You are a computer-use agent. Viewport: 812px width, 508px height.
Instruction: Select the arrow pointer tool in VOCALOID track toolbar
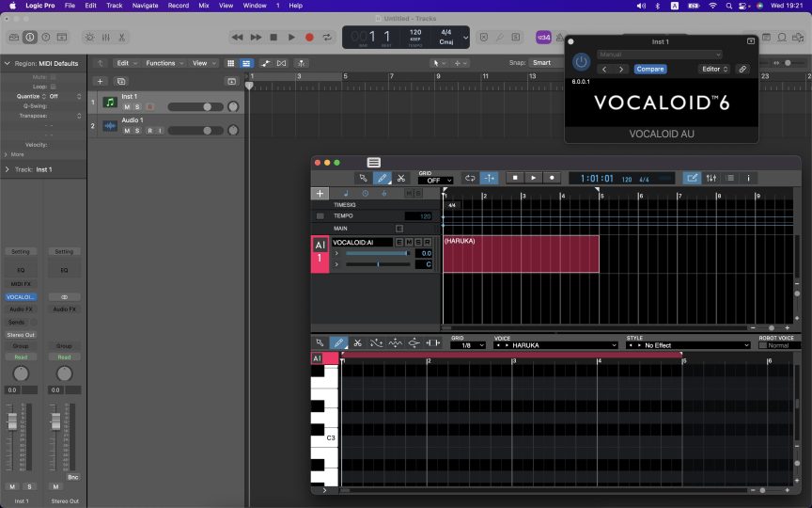pyautogui.click(x=363, y=178)
